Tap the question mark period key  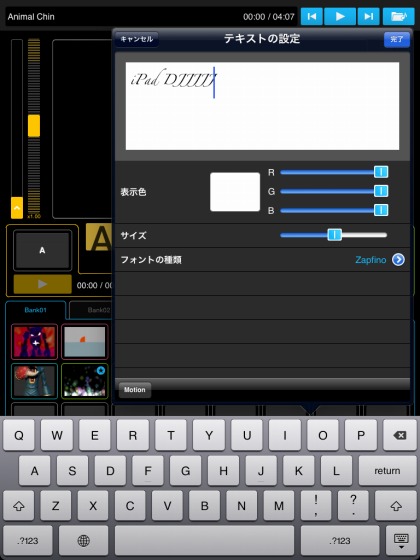(x=354, y=505)
